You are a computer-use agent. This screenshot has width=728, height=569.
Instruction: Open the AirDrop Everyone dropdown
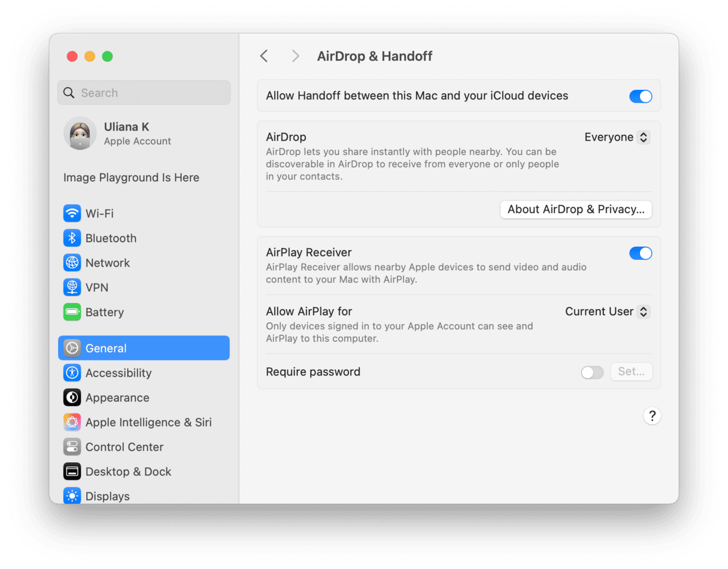pyautogui.click(x=617, y=137)
